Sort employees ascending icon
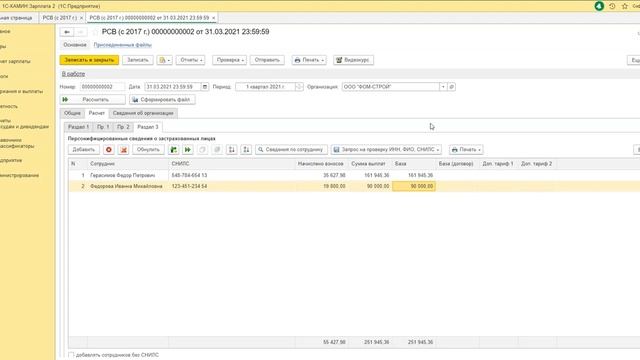 tap(232, 150)
